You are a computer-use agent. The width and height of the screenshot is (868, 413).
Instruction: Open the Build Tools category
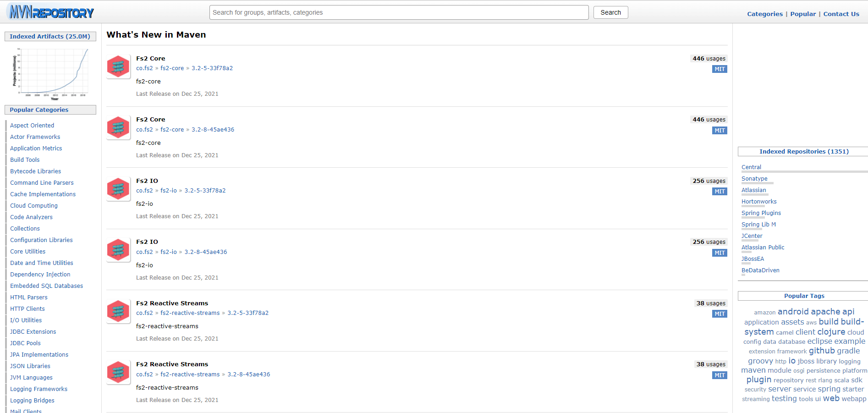point(25,160)
